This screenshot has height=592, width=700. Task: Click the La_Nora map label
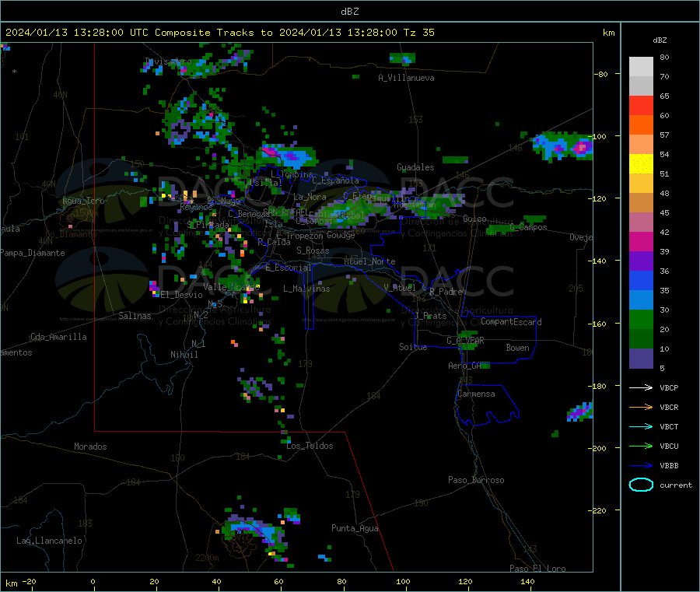pyautogui.click(x=310, y=197)
